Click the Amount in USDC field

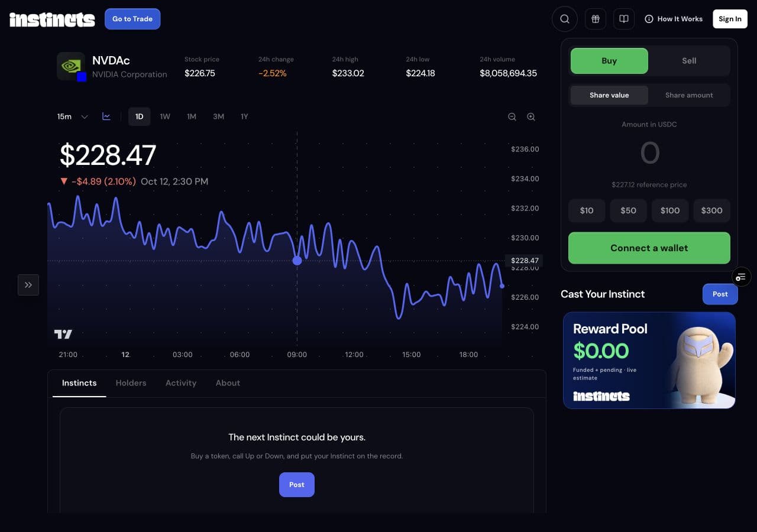pos(649,153)
